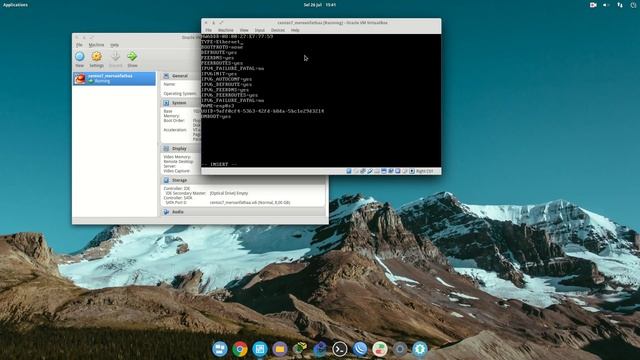Open System Settings from dock

pos(400,349)
